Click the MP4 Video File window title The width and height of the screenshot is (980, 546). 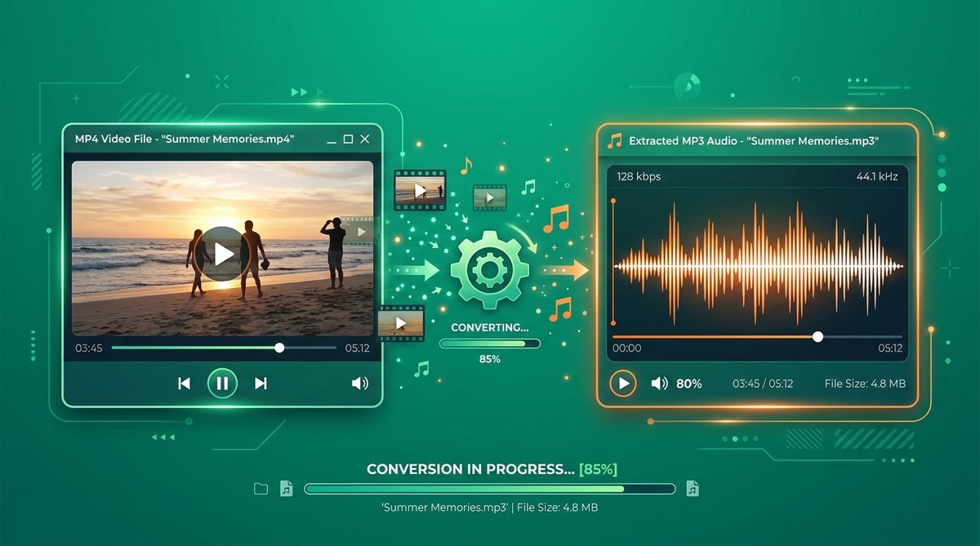[185, 140]
